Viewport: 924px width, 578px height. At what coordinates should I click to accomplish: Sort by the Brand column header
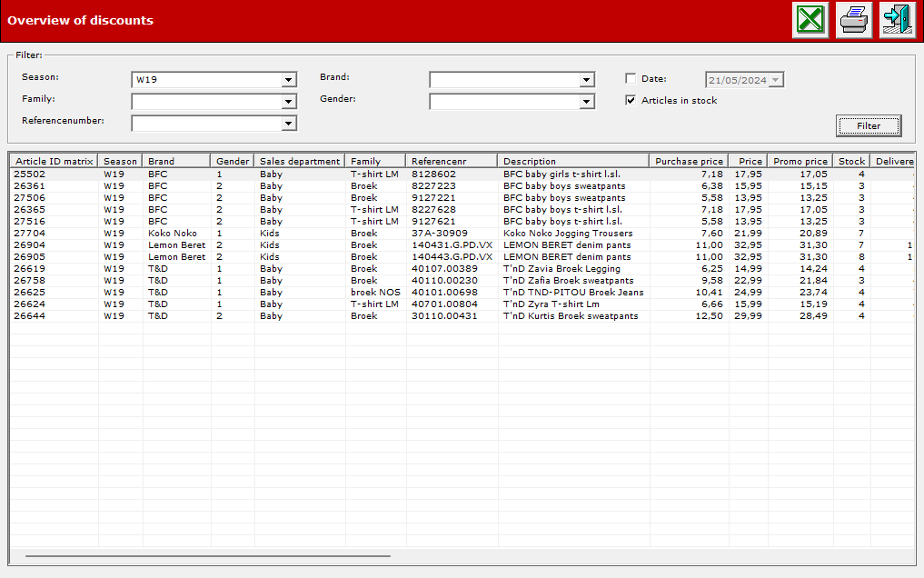[x=177, y=161]
